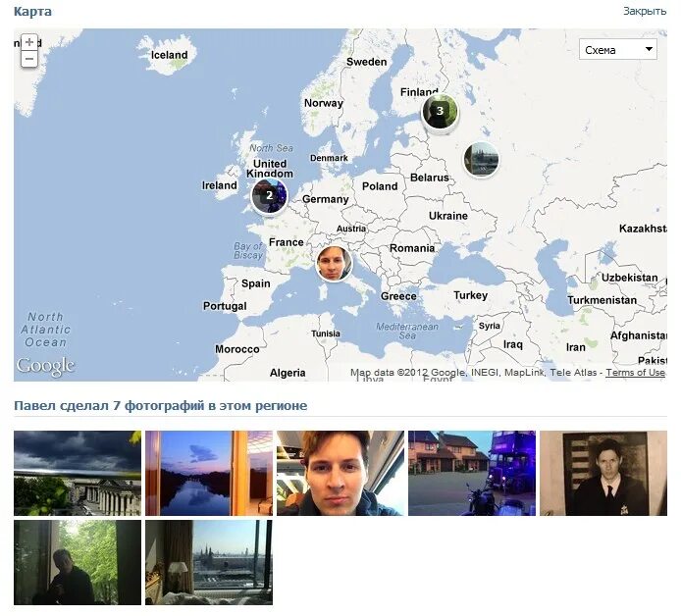Screen dimensions: 681x616
Task: Open the Схема map type dropdown
Action: tap(617, 49)
